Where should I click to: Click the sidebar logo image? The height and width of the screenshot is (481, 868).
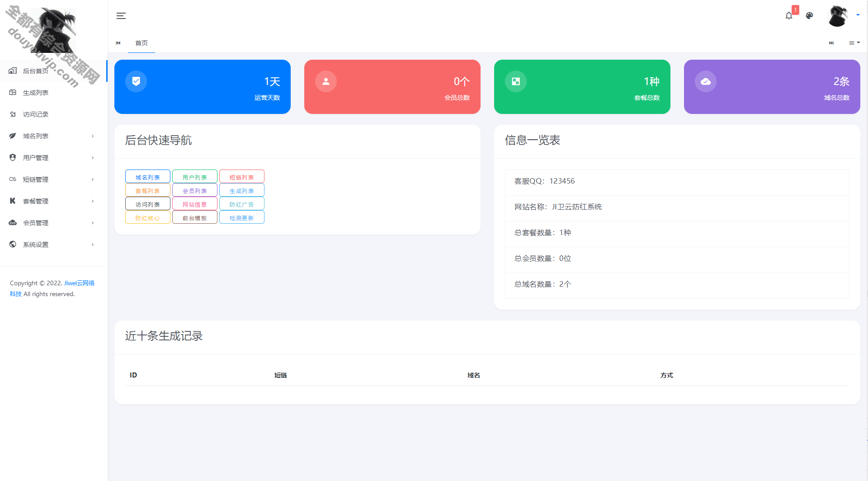[x=54, y=31]
